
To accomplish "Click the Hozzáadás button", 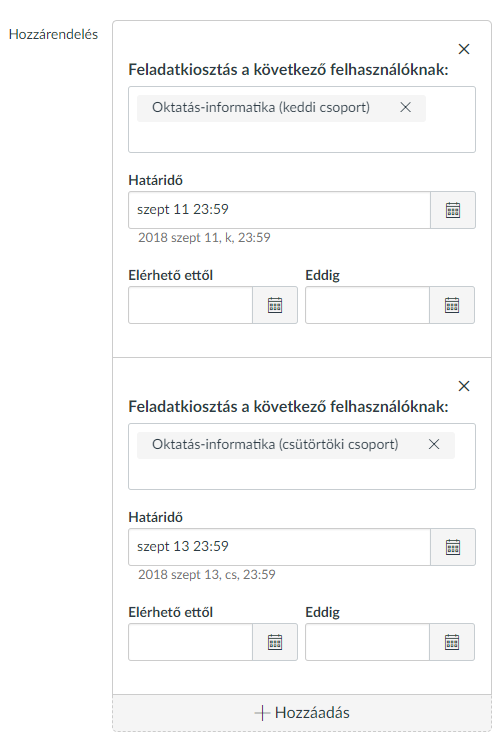I will pos(302,713).
